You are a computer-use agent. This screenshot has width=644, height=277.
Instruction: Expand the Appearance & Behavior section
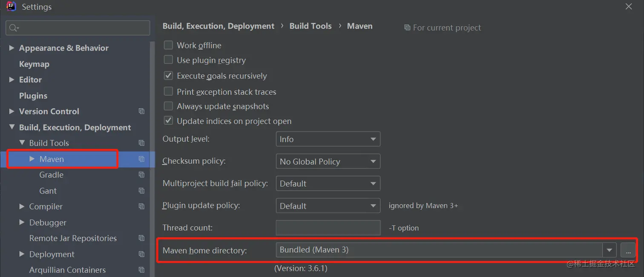pos(11,48)
